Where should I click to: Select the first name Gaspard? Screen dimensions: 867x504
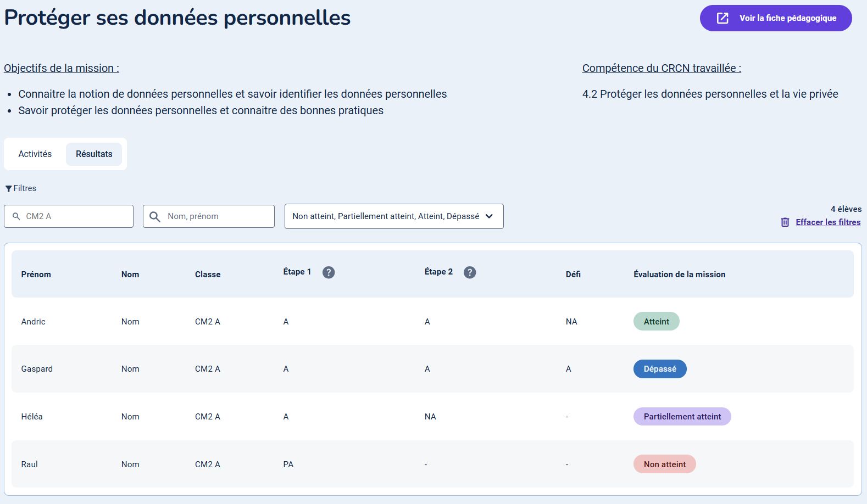tap(37, 369)
